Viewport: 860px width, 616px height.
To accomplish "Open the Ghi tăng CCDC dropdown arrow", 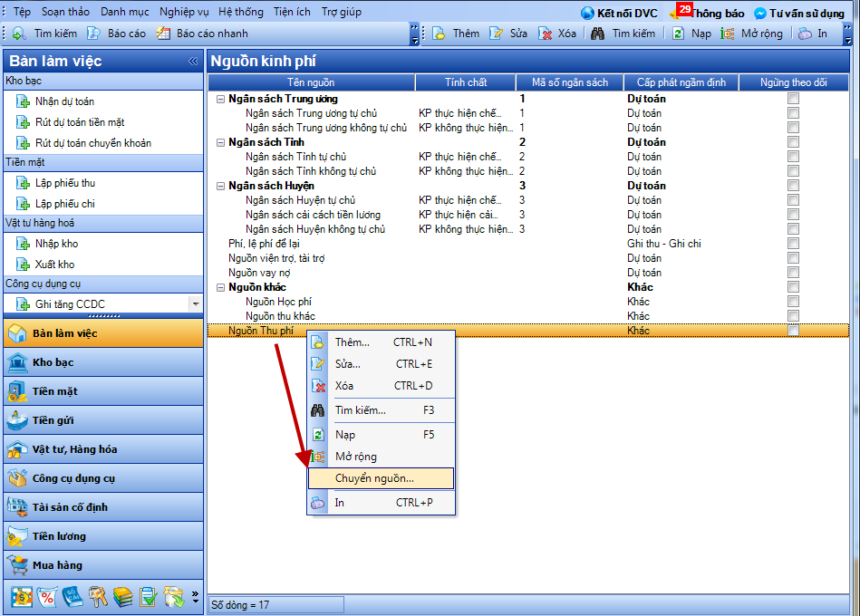I will [x=195, y=303].
